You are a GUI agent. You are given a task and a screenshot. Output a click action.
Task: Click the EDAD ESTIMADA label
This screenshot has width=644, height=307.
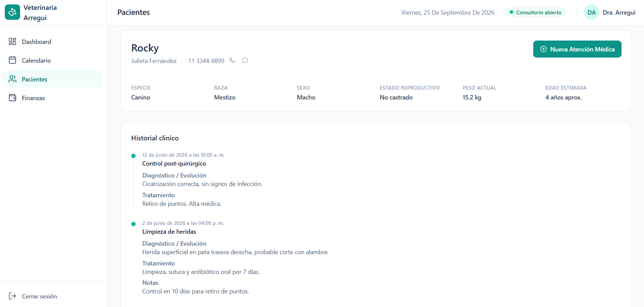(566, 88)
